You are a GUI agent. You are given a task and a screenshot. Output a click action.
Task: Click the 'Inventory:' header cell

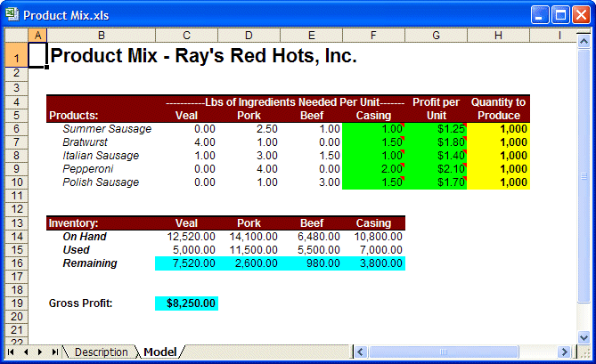101,222
